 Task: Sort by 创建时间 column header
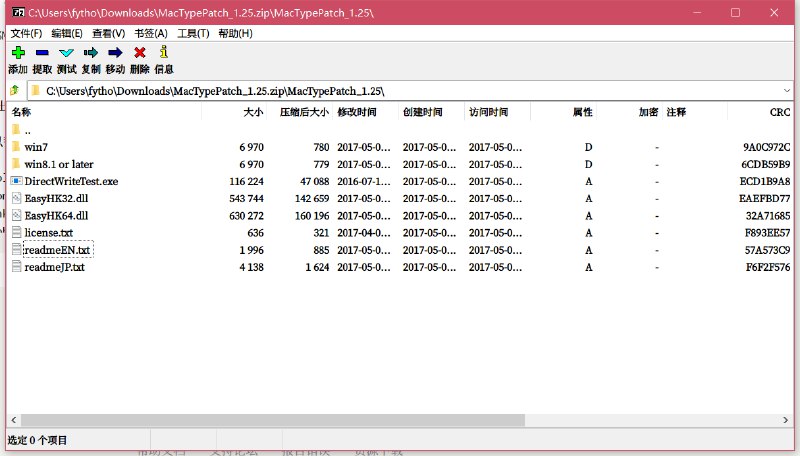(x=431, y=112)
